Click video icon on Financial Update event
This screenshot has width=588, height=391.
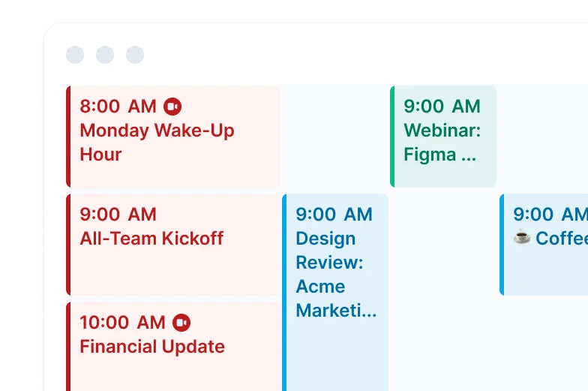click(181, 323)
